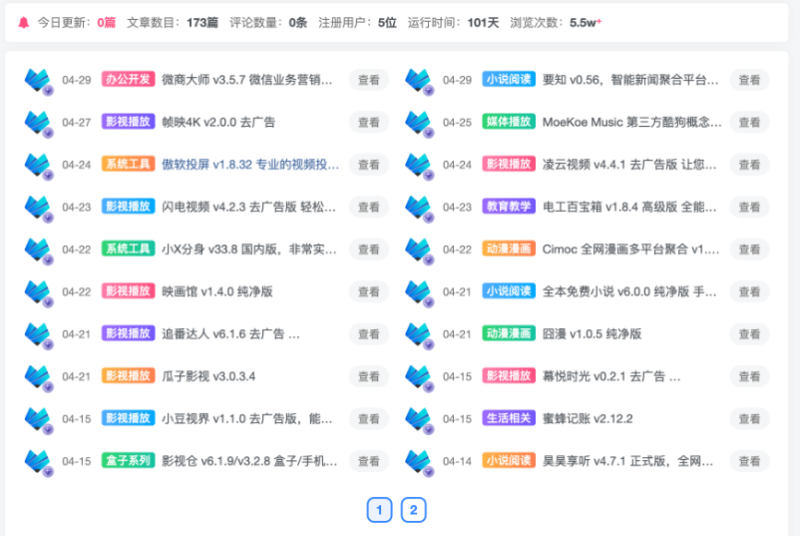This screenshot has width=800, height=536.
Task: Click 查看 button for 傲软投屏 v1.8.32
Action: coord(369,165)
